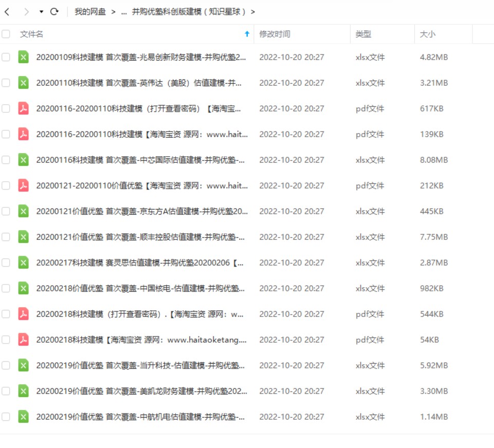Check the box for the 中芯国际估值建模 file
The width and height of the screenshot is (494, 448).
pos(6,160)
